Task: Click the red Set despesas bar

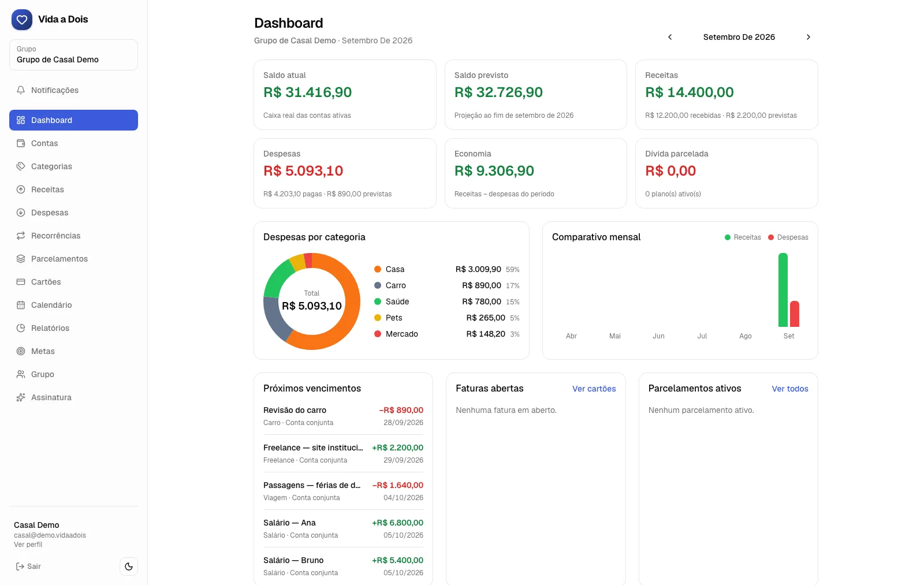Action: pos(795,314)
